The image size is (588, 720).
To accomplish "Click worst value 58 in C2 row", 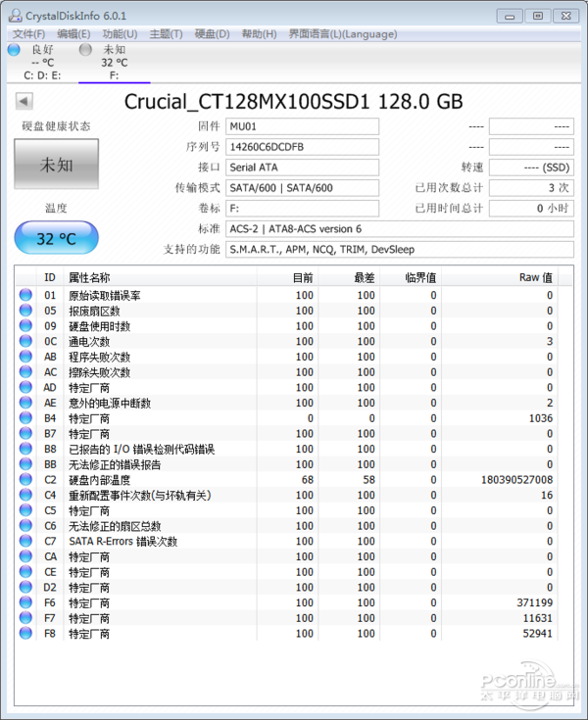I will click(x=368, y=480).
